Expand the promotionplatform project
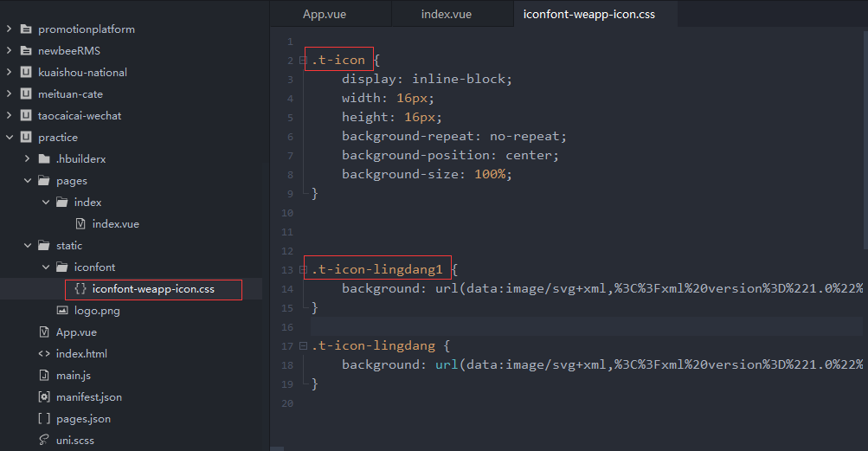This screenshot has height=451, width=868. pyautogui.click(x=9, y=29)
